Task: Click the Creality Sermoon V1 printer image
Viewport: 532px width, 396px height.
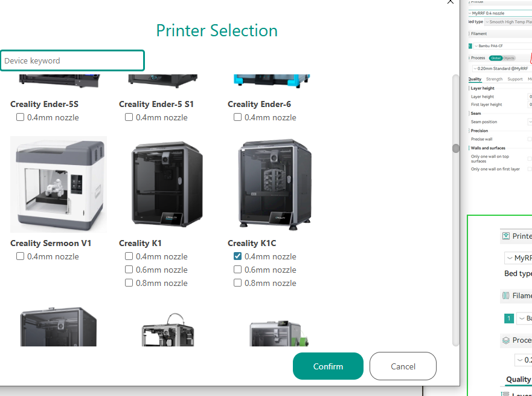Action: point(59,184)
